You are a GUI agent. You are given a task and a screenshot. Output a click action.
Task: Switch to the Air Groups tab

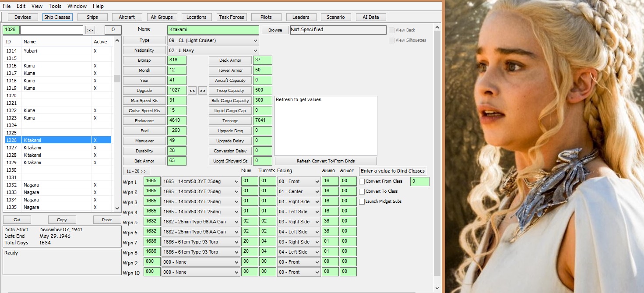(x=162, y=17)
